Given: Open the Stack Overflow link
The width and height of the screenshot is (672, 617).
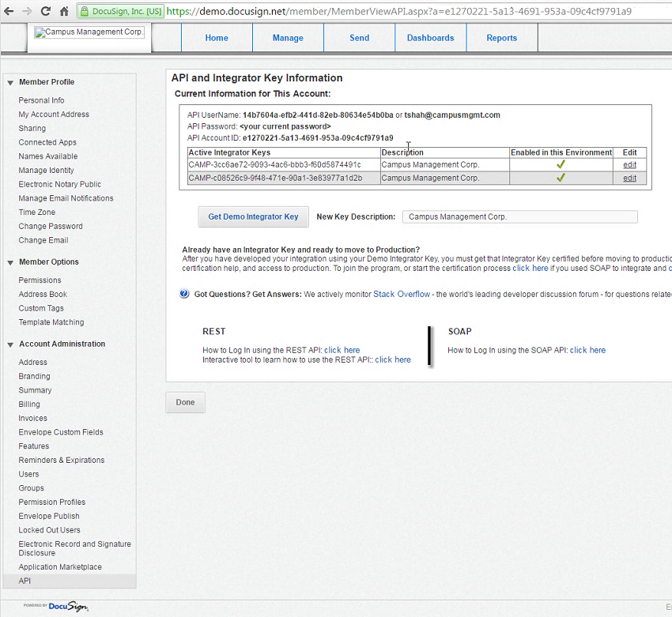Looking at the screenshot, I should pyautogui.click(x=402, y=294).
